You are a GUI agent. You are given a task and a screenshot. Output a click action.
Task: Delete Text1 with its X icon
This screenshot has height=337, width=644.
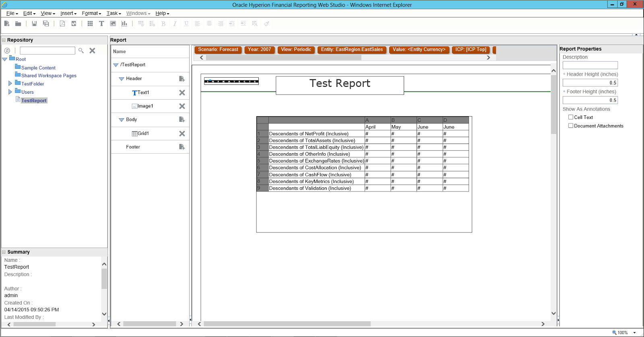pyautogui.click(x=182, y=92)
